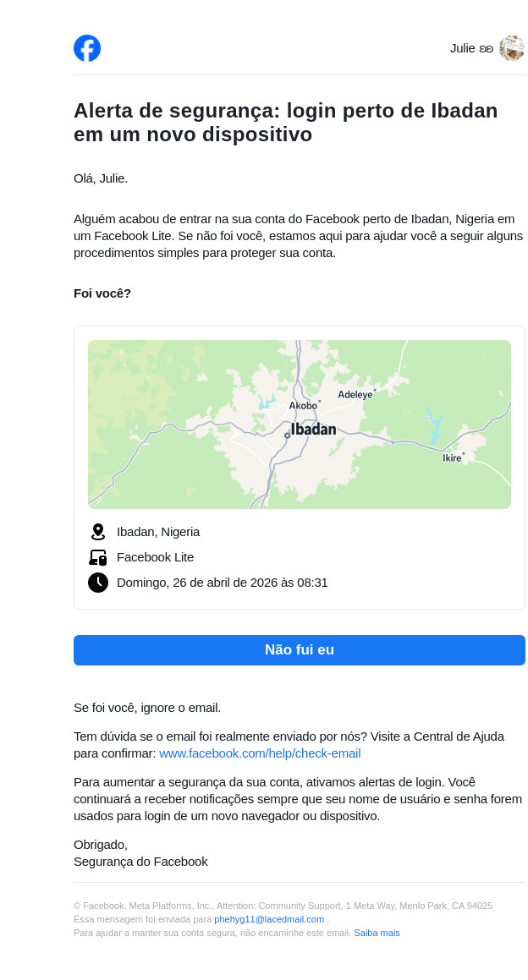The width and height of the screenshot is (528, 980).
Task: Click the blue lake east of Ibadan on map
Action: click(x=434, y=427)
